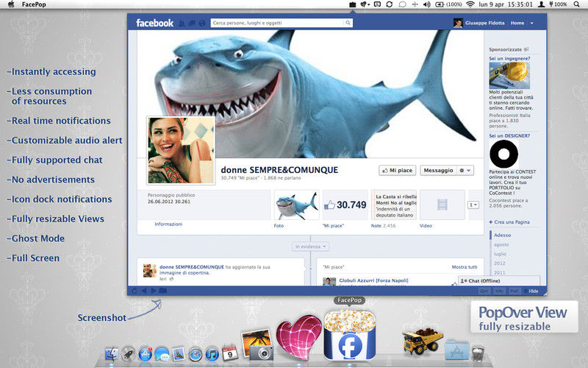Focus the Cerca persone, luoghi e oggetti field
Viewport: 588px width, 368px height.
(x=277, y=23)
